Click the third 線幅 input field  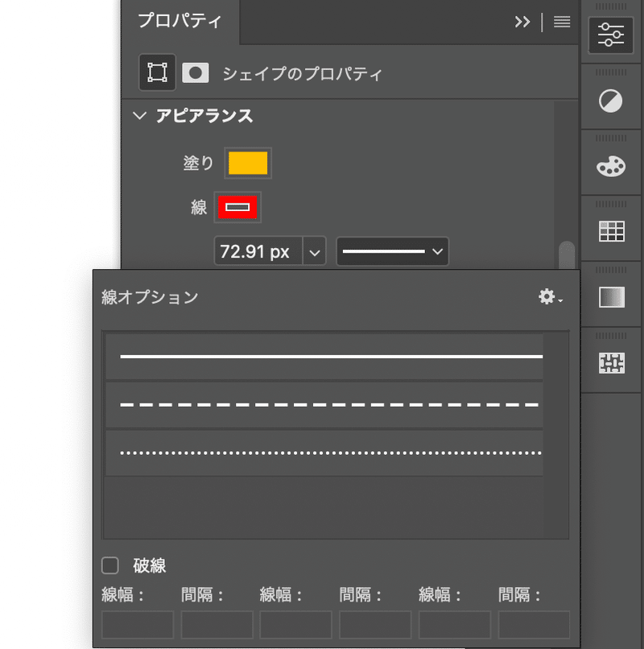click(455, 625)
